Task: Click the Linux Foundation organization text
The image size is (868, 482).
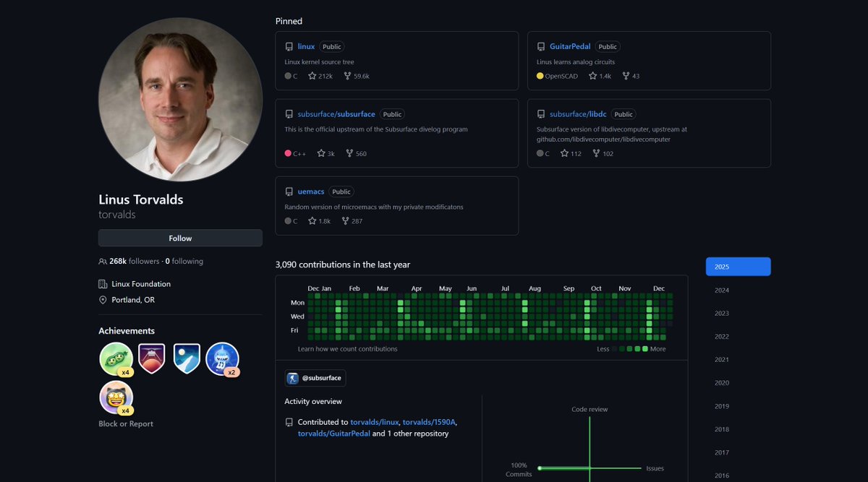Action: (141, 284)
